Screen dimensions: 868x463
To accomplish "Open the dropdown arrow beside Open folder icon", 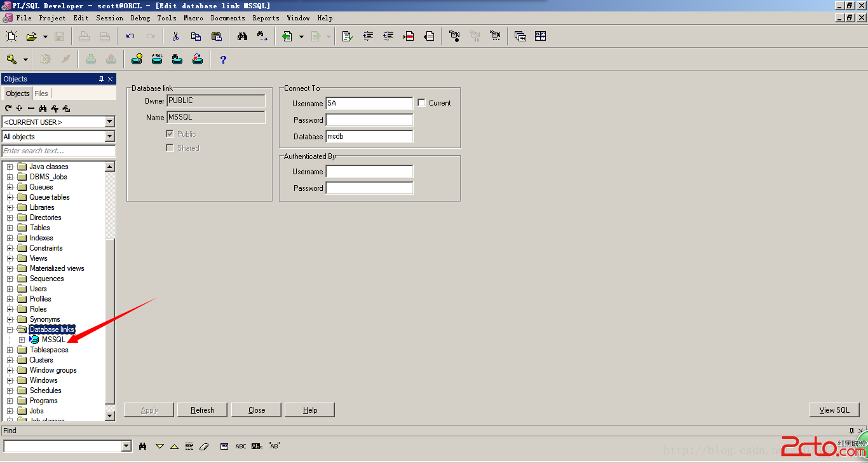I will (45, 37).
